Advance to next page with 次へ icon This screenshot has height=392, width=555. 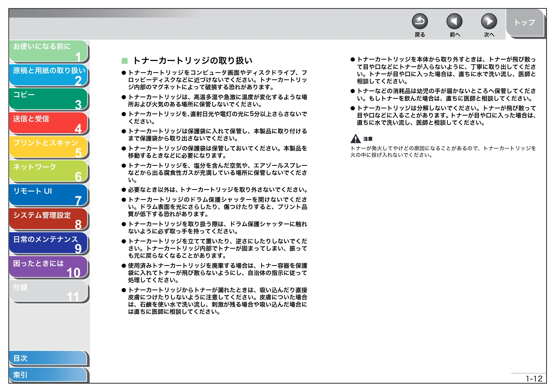point(489,21)
